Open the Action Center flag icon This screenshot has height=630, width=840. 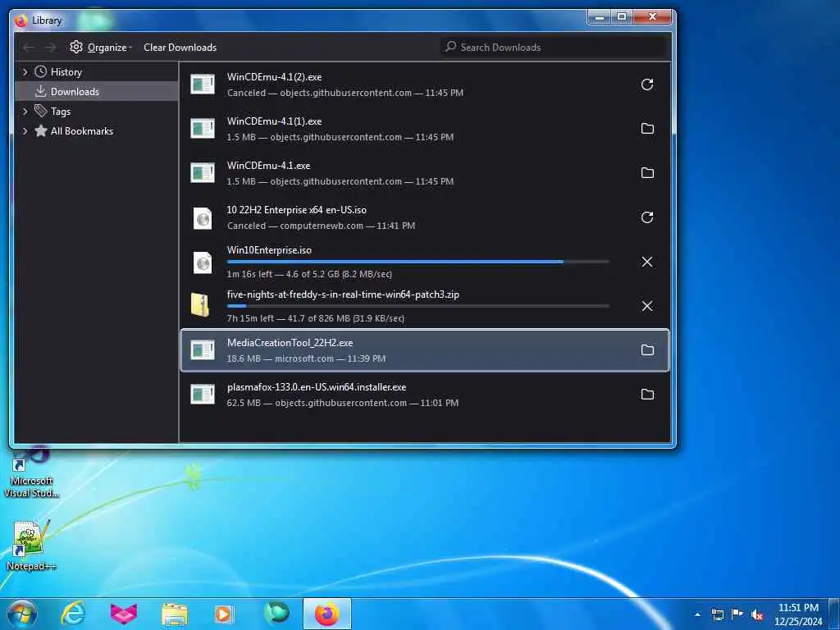click(x=737, y=614)
